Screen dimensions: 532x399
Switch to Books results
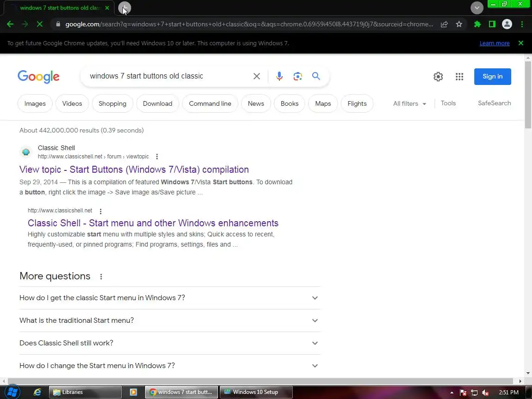point(290,103)
